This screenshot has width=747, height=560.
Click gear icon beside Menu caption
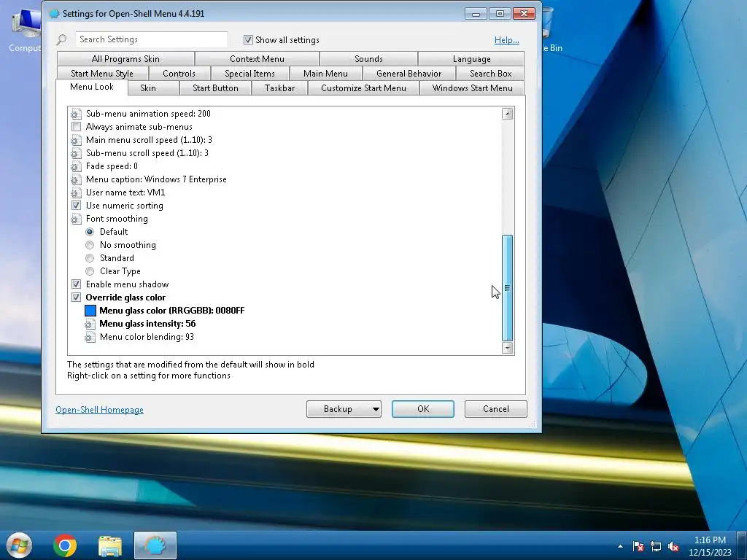pos(76,179)
